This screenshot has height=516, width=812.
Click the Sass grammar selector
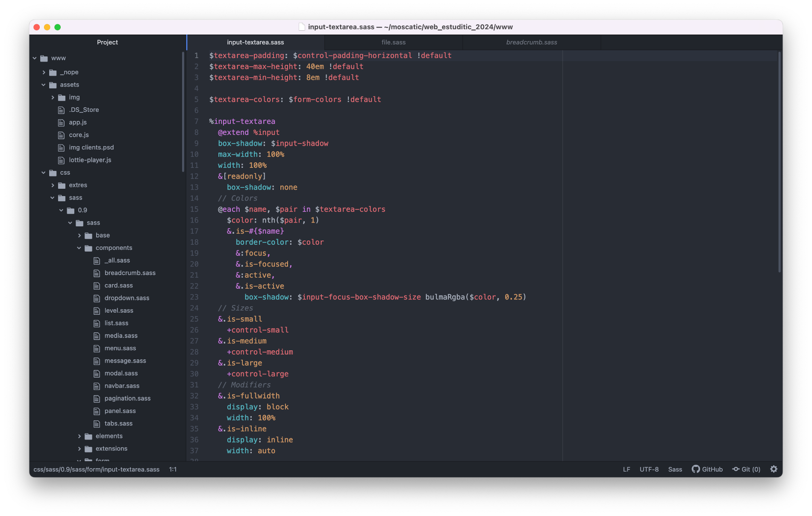tap(675, 469)
